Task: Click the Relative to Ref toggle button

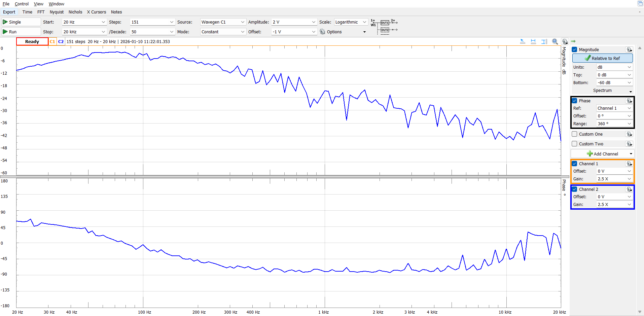Action: tap(602, 58)
